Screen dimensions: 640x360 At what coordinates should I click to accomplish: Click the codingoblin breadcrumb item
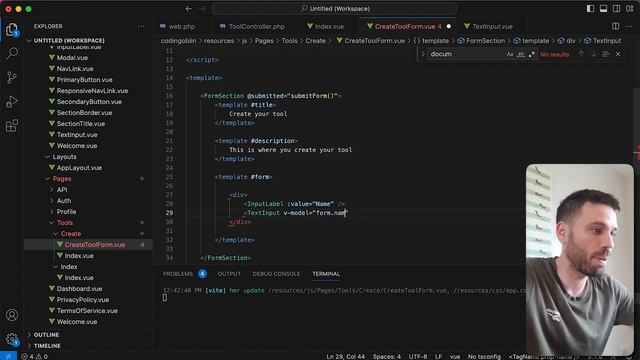178,41
